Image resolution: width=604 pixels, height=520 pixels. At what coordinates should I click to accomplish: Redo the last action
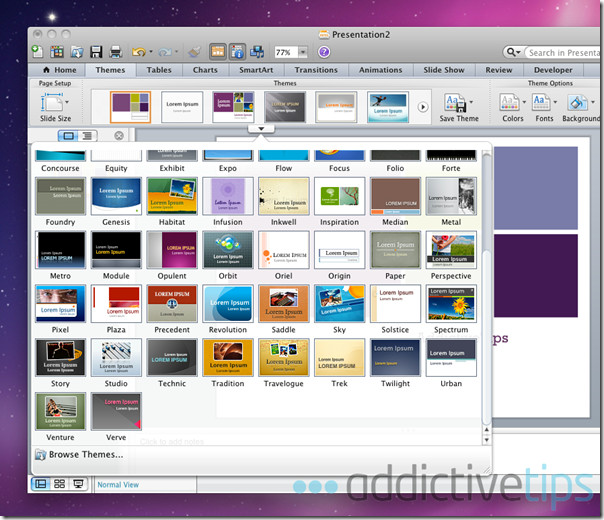[165, 52]
